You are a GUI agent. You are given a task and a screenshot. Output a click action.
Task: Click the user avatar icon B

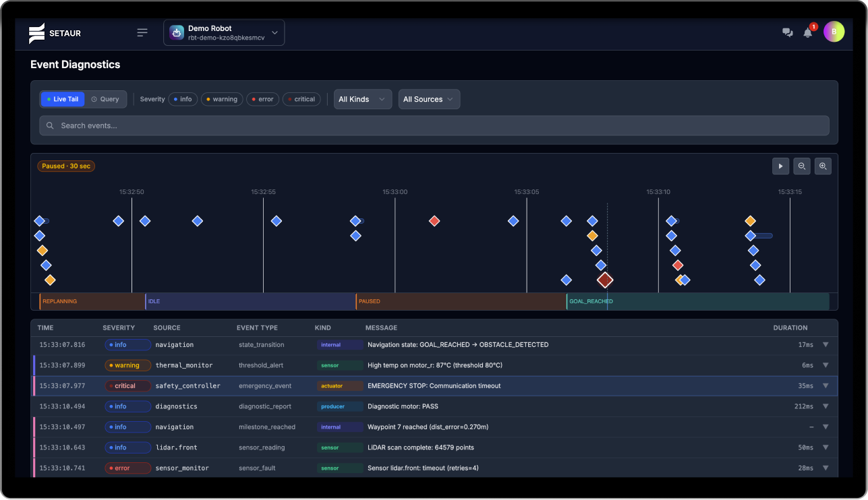(834, 32)
